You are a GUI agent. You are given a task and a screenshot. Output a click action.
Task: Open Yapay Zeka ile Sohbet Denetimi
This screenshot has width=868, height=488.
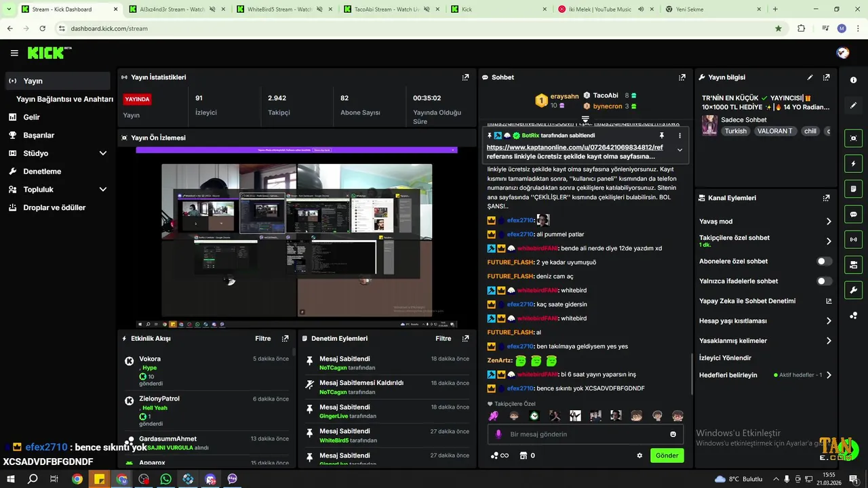765,301
